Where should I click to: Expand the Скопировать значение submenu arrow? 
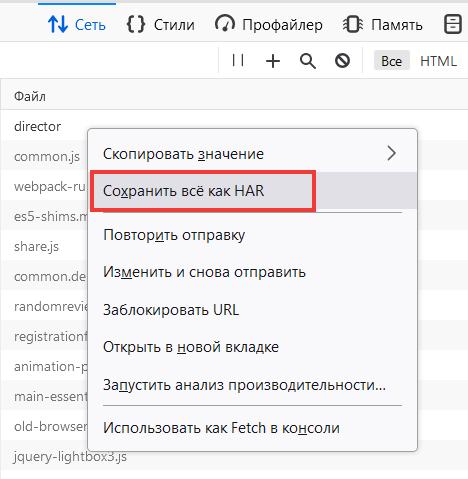coord(391,153)
